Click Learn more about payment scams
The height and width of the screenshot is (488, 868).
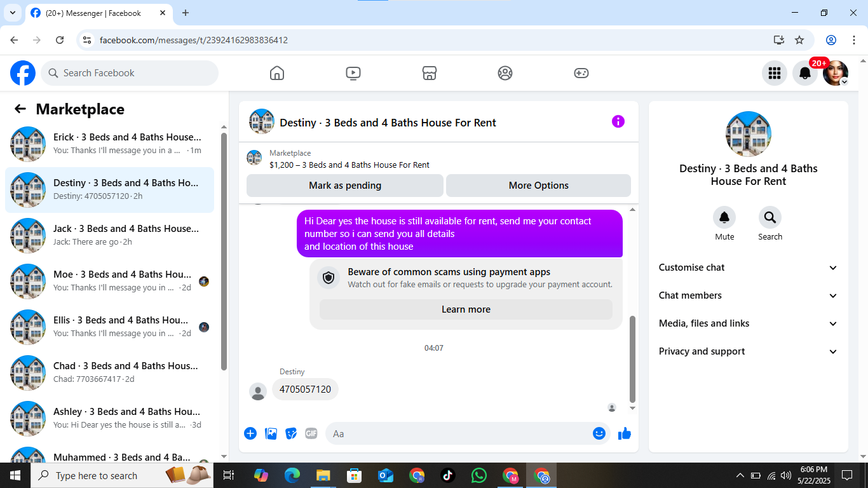pyautogui.click(x=466, y=309)
